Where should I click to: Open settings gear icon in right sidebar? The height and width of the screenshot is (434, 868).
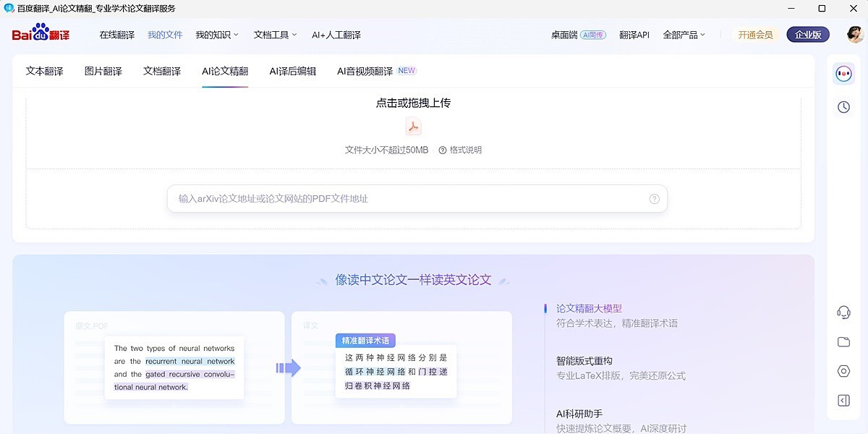(843, 370)
